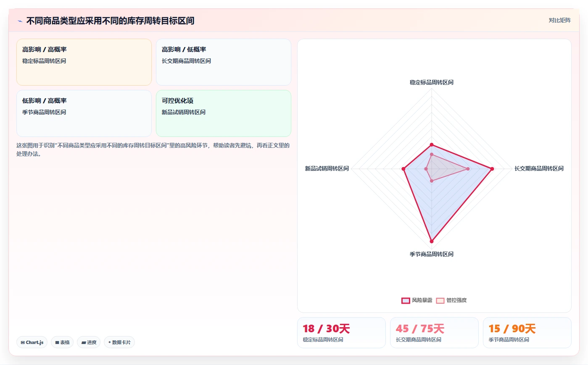Click 新品试销周转区间 text in the 可控优化项 card
Image resolution: width=588 pixels, height=365 pixels.
[x=184, y=112]
